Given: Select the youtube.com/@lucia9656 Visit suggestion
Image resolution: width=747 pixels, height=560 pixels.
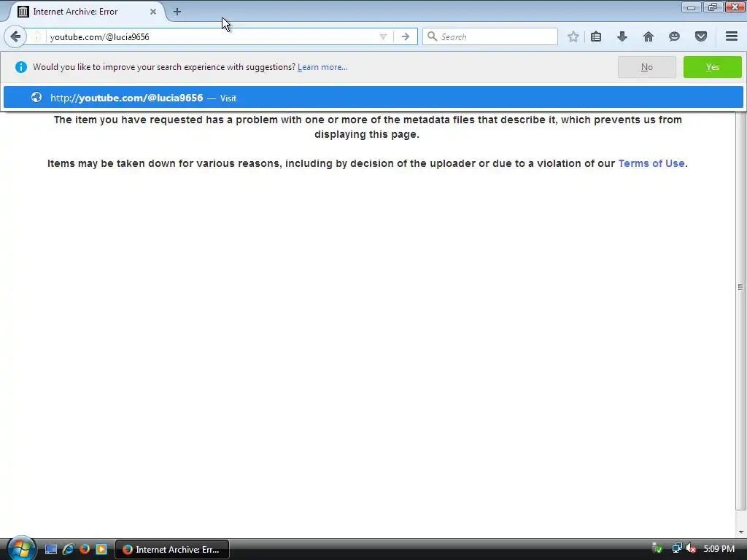Looking at the screenshot, I should [x=373, y=98].
